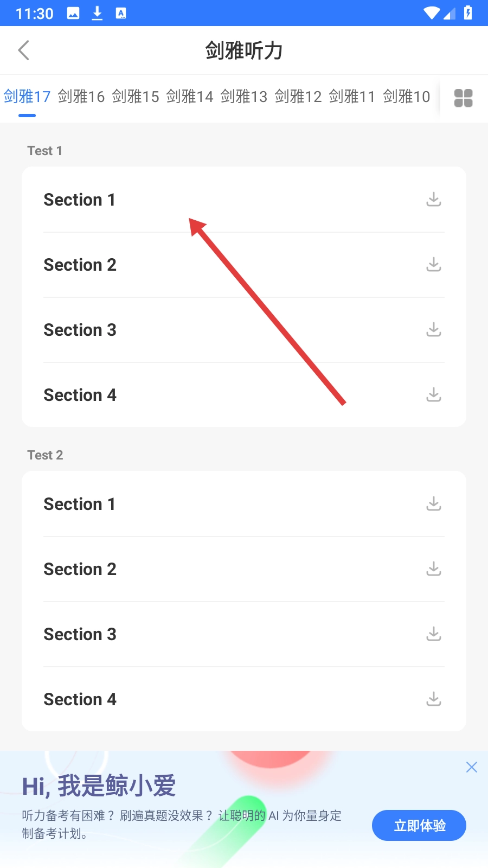Open the grid view of all books
This screenshot has height=868, width=488.
click(x=463, y=98)
